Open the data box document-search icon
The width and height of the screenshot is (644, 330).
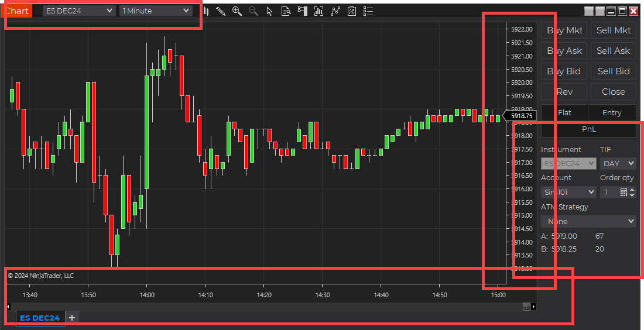tap(286, 11)
